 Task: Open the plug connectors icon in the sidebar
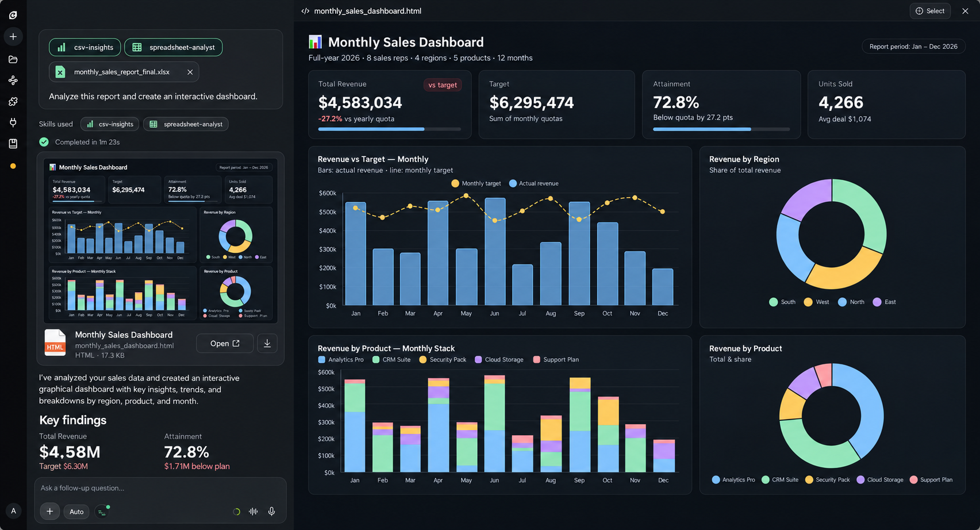click(x=13, y=122)
